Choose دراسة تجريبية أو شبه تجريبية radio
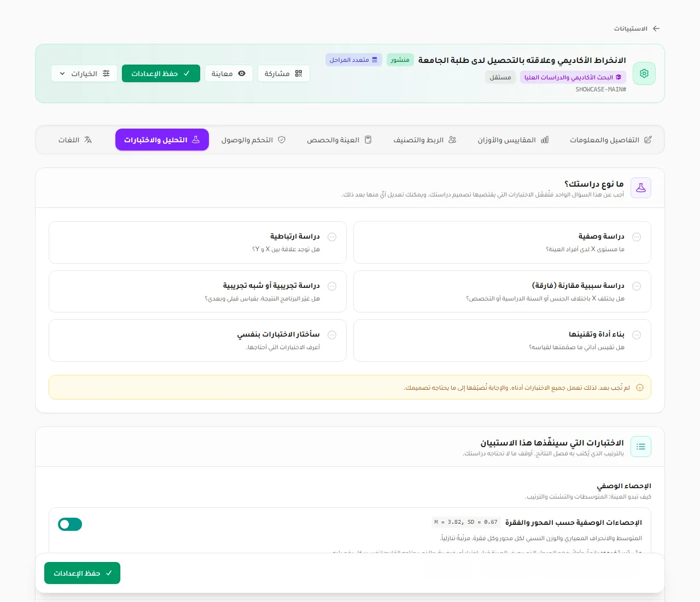 [332, 286]
